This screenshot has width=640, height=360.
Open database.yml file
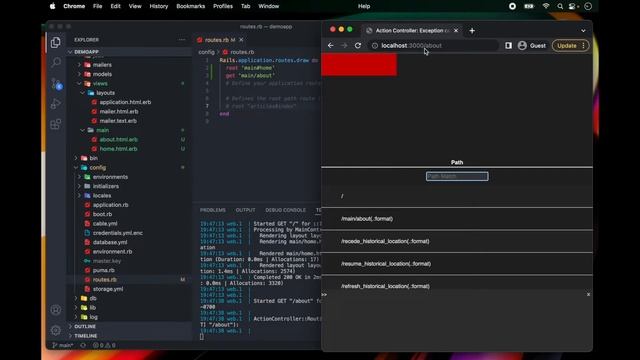tap(110, 242)
